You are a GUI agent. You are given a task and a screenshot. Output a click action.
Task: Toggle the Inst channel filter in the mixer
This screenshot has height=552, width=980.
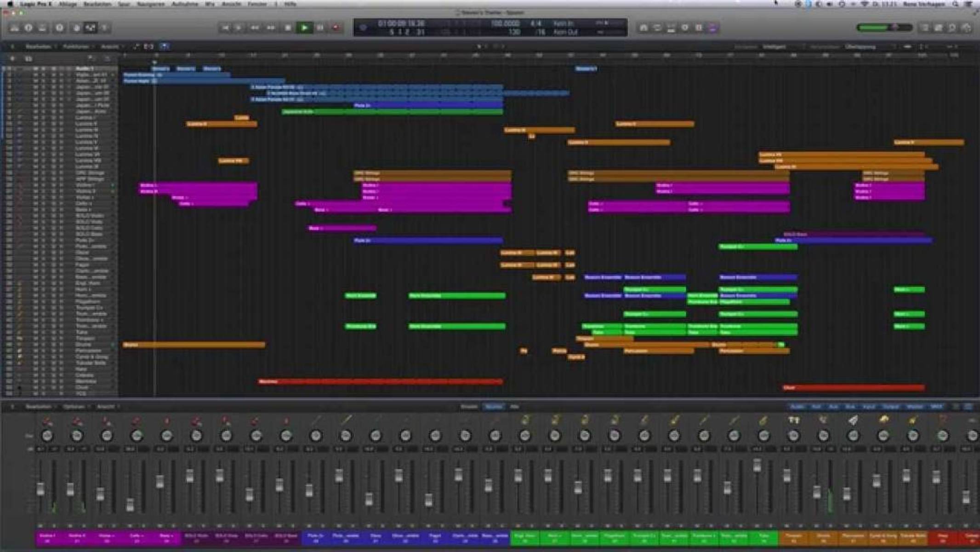[816, 407]
